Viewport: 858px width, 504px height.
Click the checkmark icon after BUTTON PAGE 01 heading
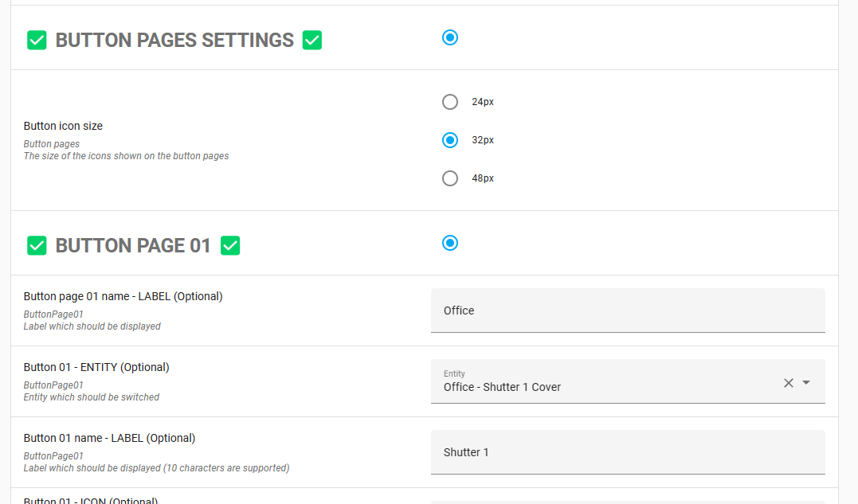[230, 245]
